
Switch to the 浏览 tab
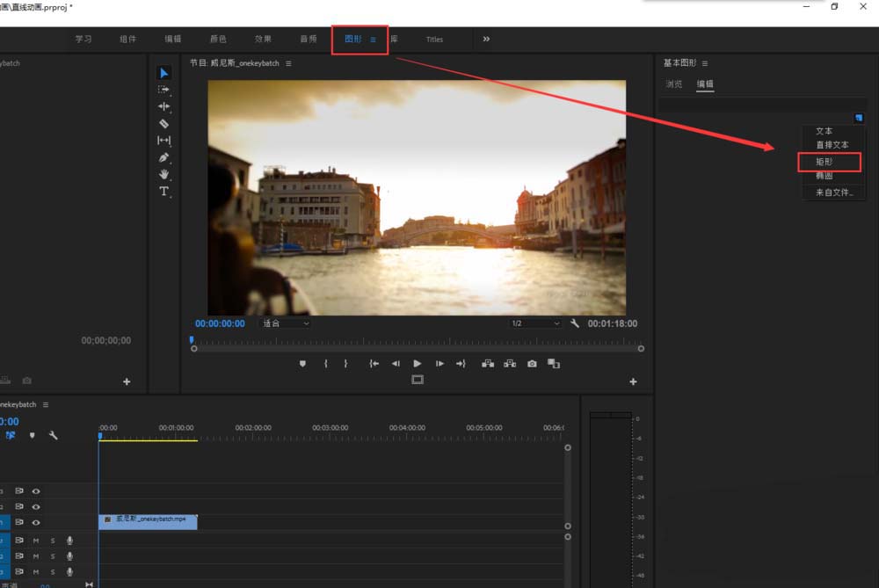pyautogui.click(x=673, y=84)
